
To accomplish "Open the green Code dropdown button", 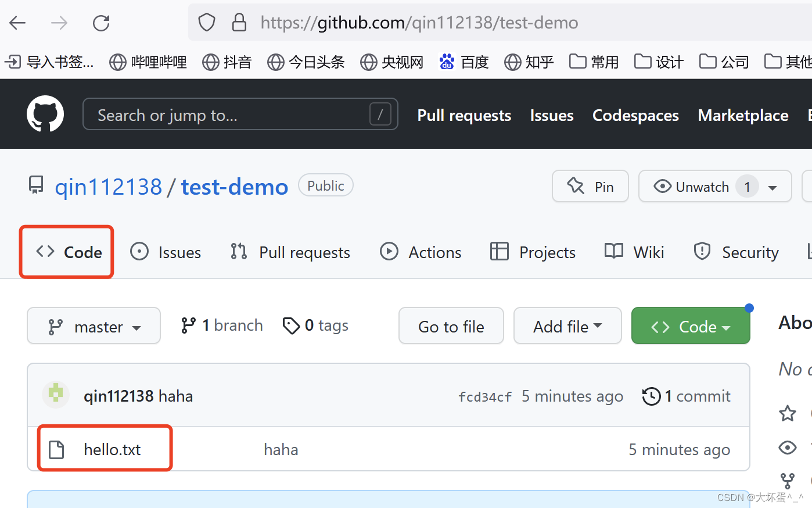I will coord(691,326).
